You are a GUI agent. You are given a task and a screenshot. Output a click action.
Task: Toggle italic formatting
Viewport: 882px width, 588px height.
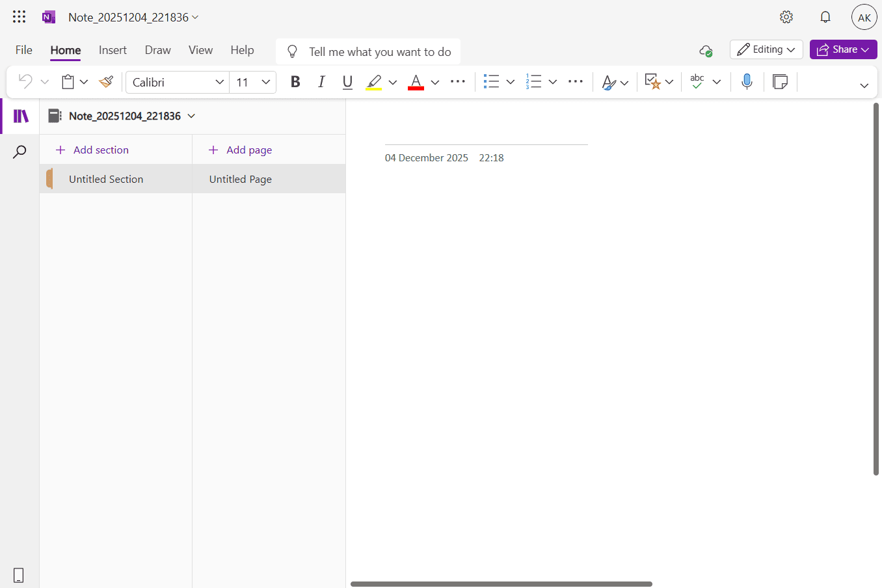321,82
